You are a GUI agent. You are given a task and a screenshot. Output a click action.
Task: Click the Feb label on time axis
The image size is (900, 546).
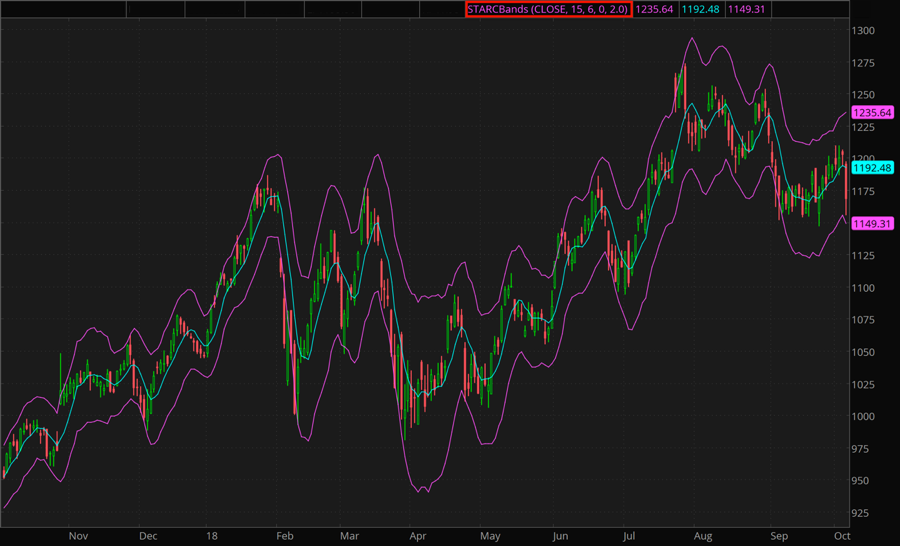[x=284, y=535]
